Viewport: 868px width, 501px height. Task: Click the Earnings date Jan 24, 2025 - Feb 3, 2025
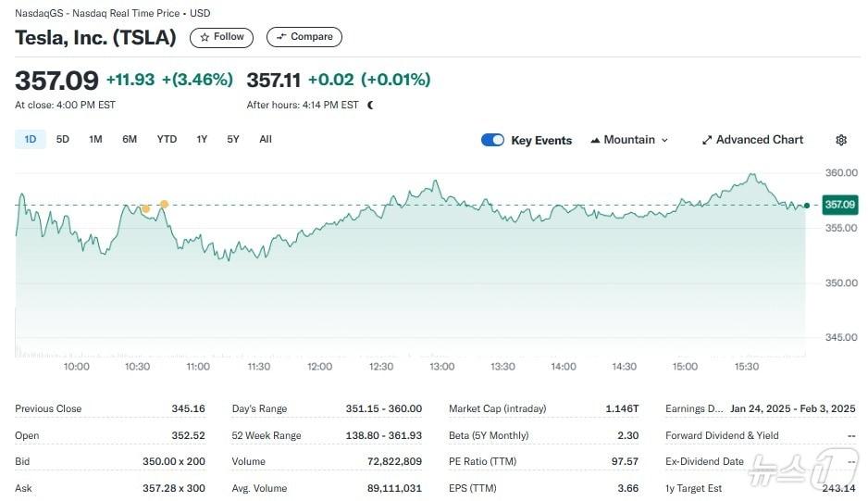coord(793,408)
